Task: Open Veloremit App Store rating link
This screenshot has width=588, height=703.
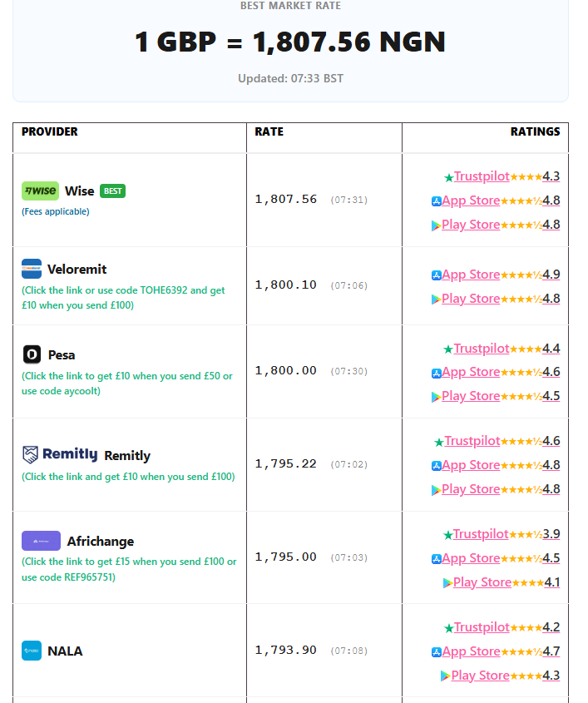Action: click(x=471, y=275)
